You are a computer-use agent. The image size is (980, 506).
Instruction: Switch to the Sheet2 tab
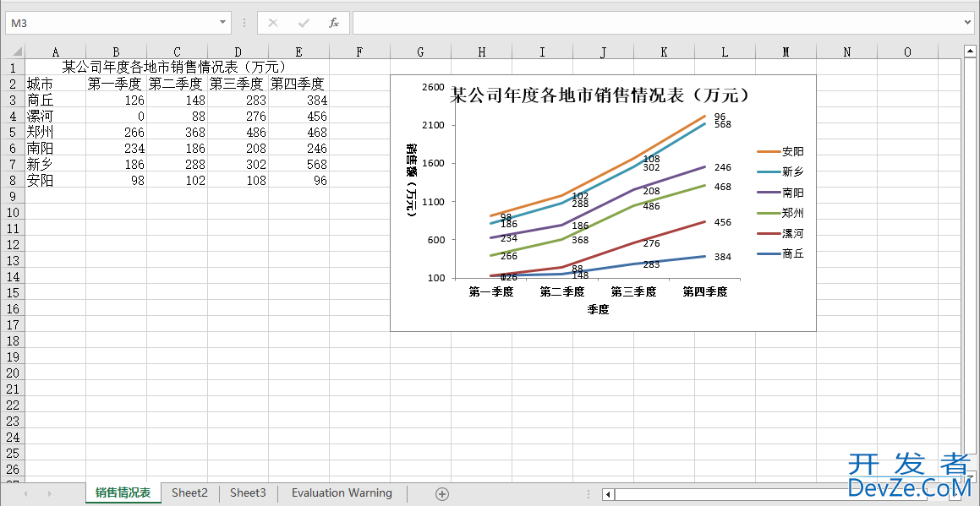tap(190, 492)
